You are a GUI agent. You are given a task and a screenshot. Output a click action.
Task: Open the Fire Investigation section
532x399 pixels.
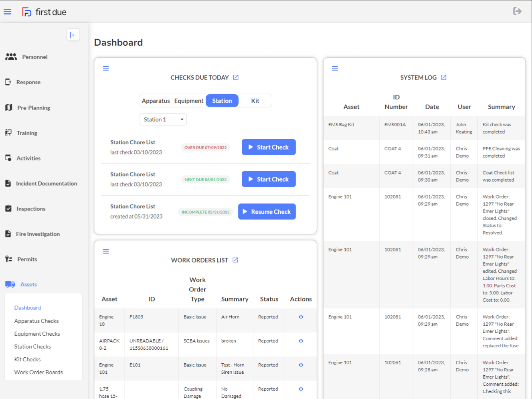click(38, 234)
